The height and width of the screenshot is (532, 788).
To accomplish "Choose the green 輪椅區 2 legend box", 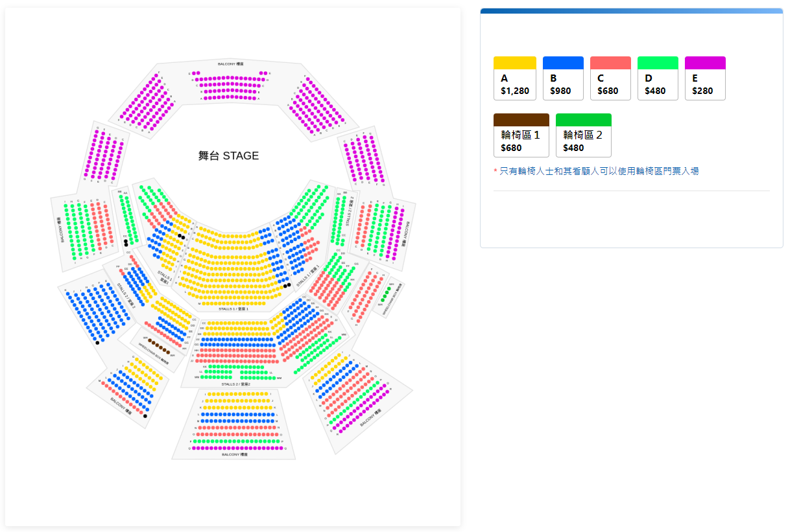I will coord(583,135).
